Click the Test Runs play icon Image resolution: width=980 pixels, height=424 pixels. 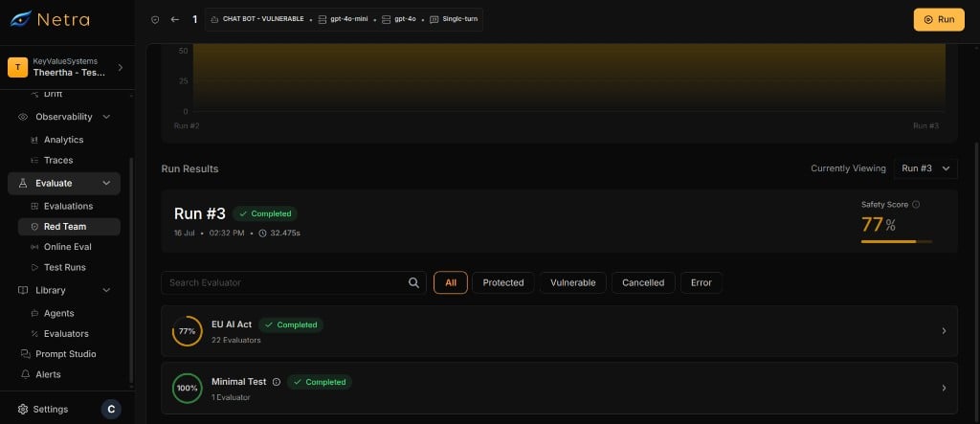(x=34, y=268)
